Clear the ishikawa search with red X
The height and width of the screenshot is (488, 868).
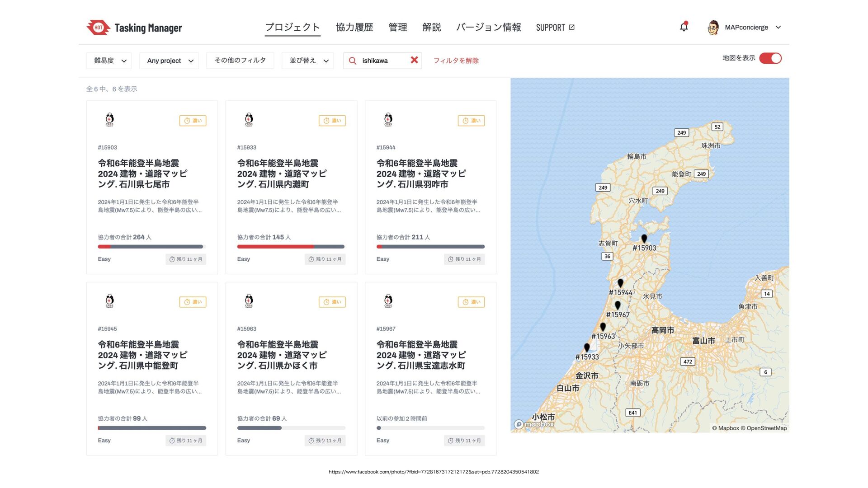coord(414,60)
